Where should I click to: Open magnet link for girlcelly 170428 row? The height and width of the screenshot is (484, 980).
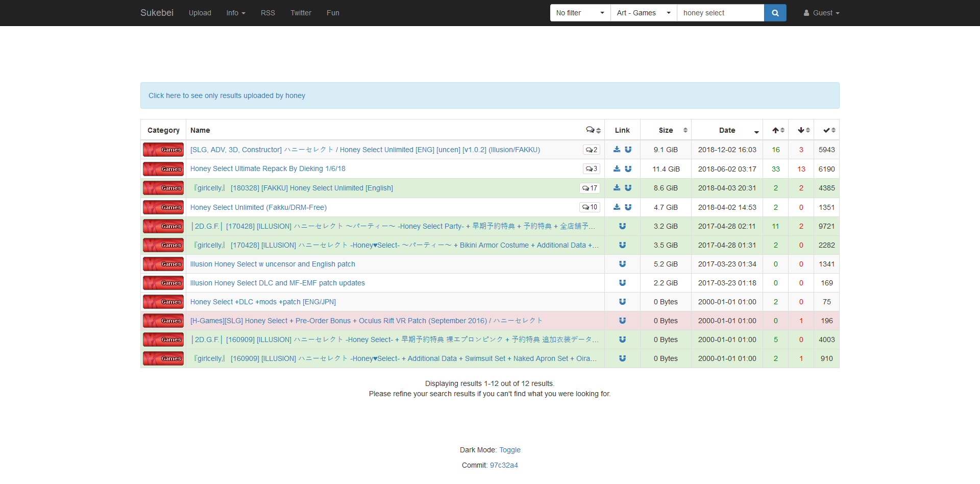pos(622,245)
